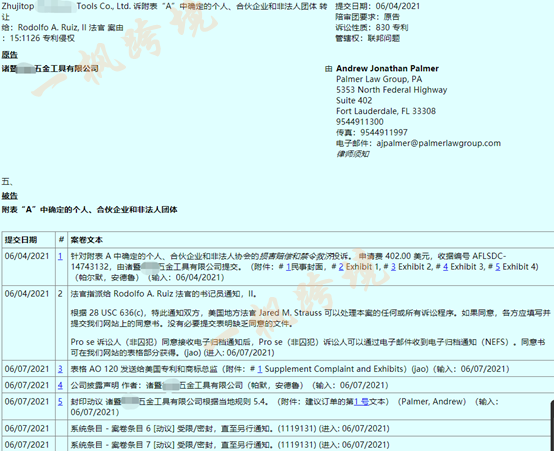Viewport: 554px width, 451px height.
Task: Select the 表格 AO 120 text in entry 3
Action: point(94,369)
